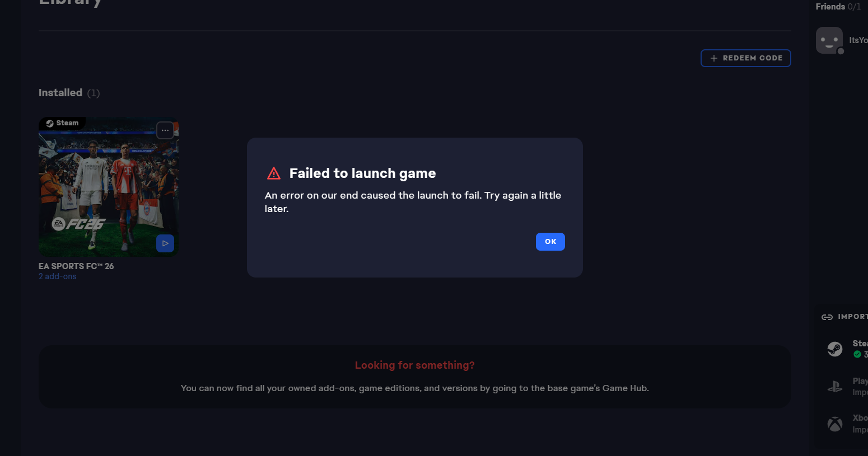868x456 pixels.
Task: Click the EA SPORTS FC 26 title text
Action: click(x=76, y=266)
